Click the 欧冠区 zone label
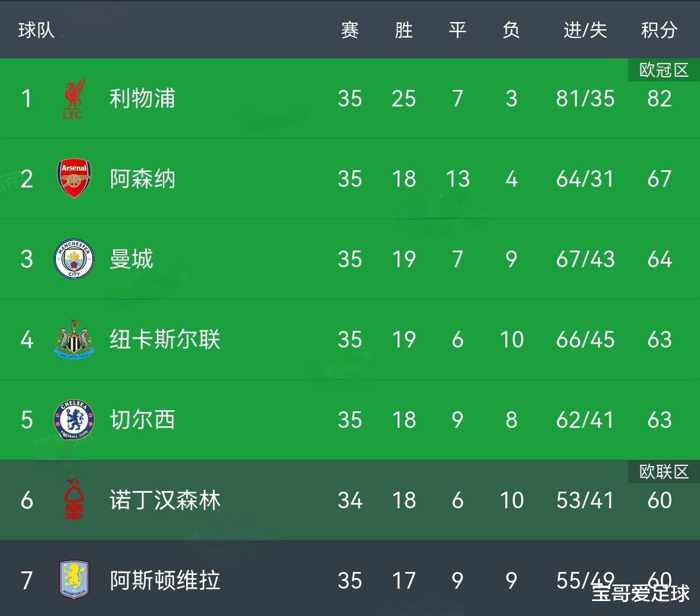Screen dimensions: 700x616 coord(664,70)
